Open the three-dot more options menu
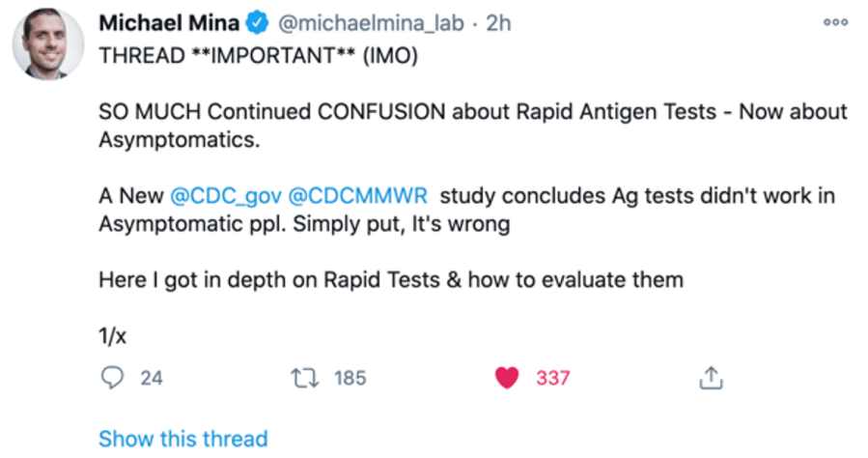Screen dimensions: 868x458 point(833,21)
